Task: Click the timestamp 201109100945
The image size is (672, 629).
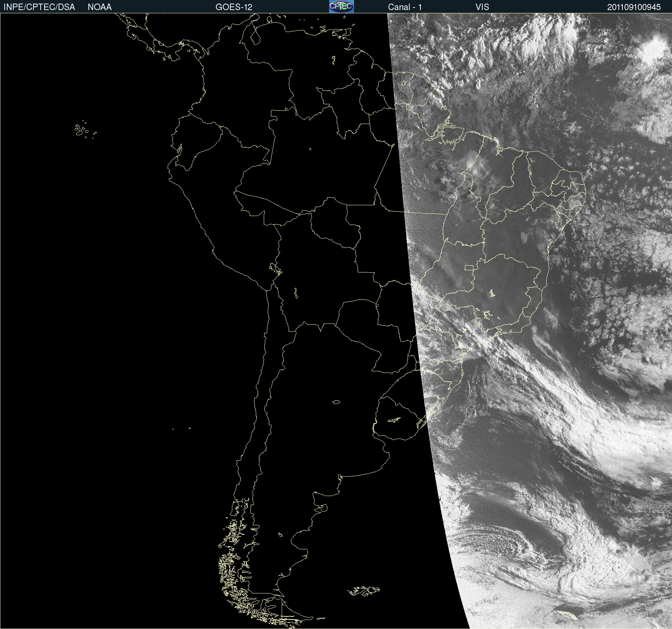Action: coord(634,7)
